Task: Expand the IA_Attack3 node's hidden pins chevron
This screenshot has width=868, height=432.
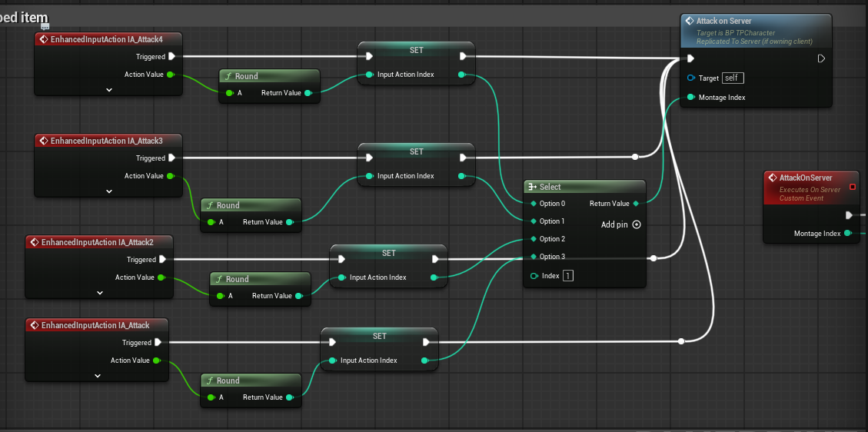Action: tap(109, 191)
